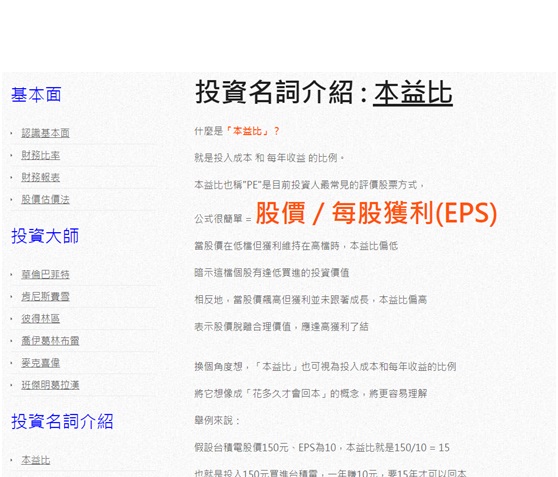Visit the 肯尼斯費雪 link

tap(45, 297)
